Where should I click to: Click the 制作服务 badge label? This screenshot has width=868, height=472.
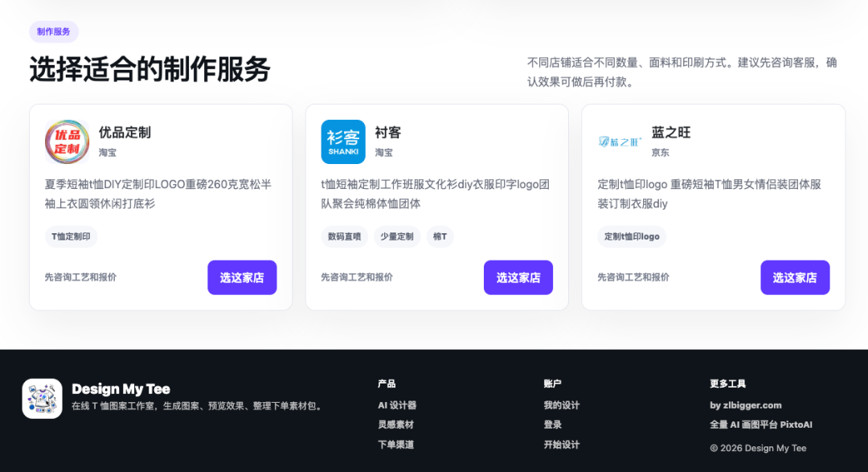pos(54,31)
